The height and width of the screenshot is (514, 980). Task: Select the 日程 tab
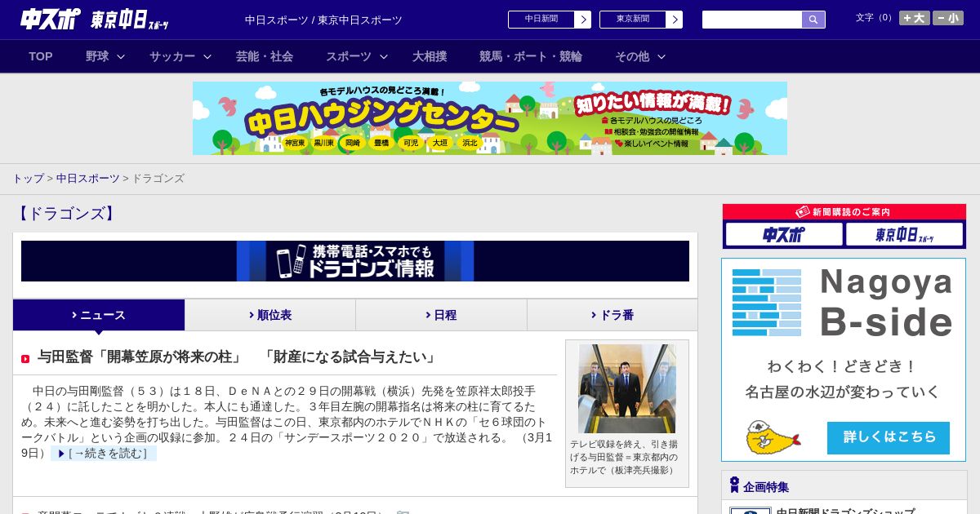[x=441, y=315]
